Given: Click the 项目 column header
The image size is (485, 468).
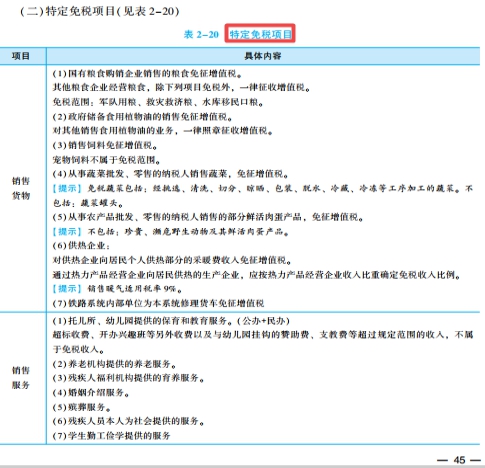Looking at the screenshot, I should pyautogui.click(x=21, y=56).
